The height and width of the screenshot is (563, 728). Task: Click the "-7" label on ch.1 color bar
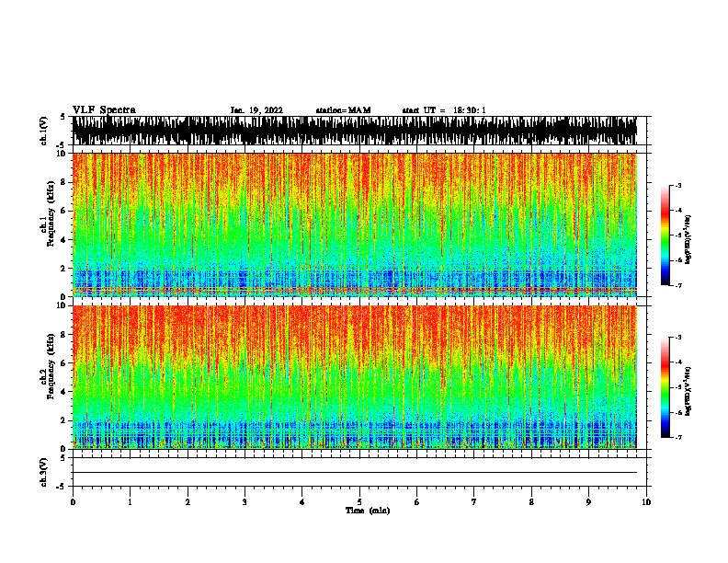tap(678, 285)
